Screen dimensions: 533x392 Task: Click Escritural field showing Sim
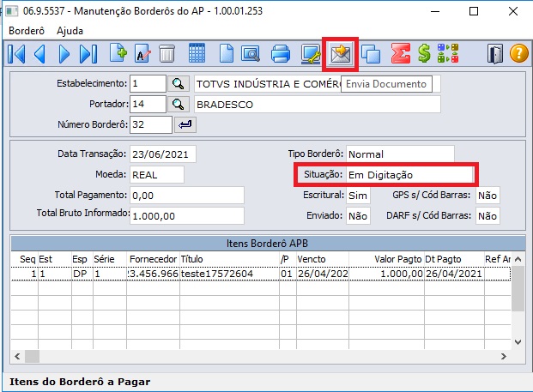click(x=358, y=196)
